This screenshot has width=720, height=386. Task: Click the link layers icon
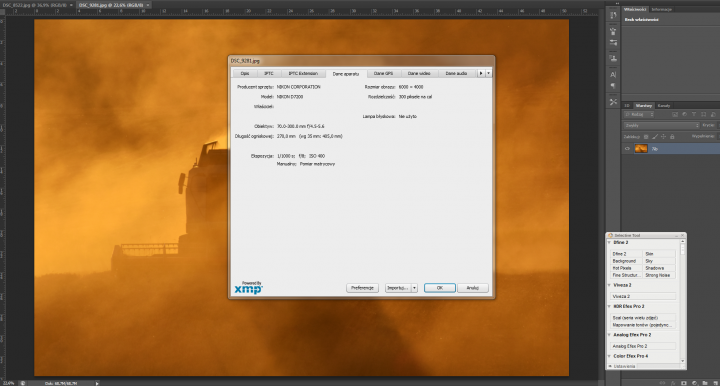(663, 383)
